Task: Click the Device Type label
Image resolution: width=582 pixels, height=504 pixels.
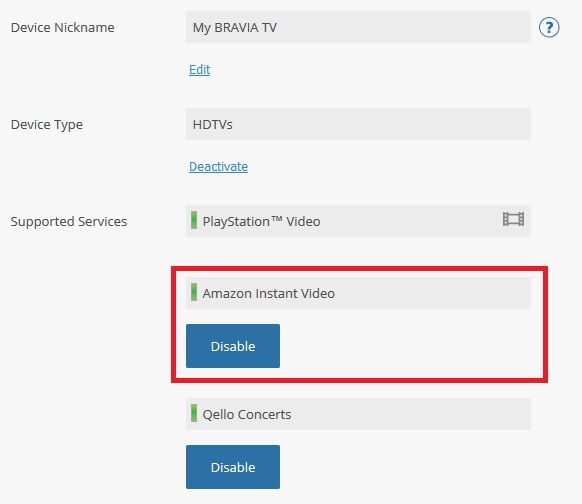Action: (47, 125)
